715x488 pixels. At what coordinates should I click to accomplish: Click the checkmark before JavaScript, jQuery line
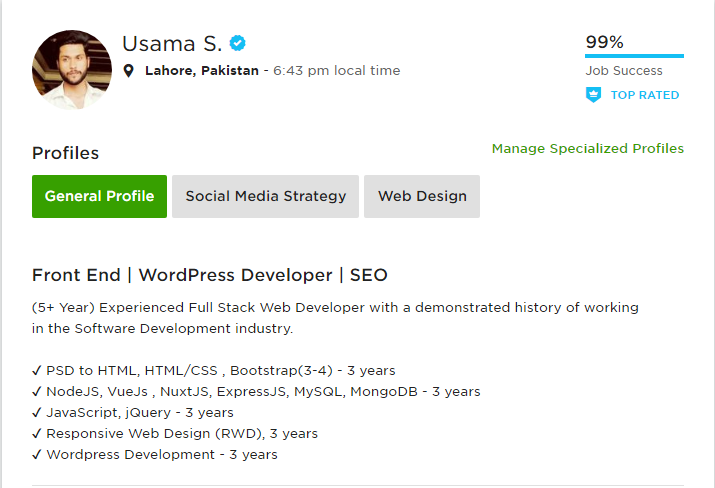coord(37,412)
